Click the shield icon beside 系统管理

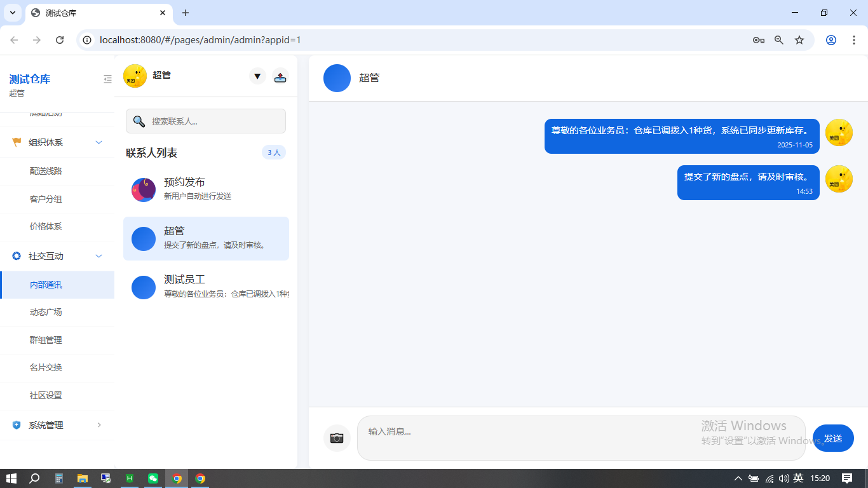coord(15,424)
